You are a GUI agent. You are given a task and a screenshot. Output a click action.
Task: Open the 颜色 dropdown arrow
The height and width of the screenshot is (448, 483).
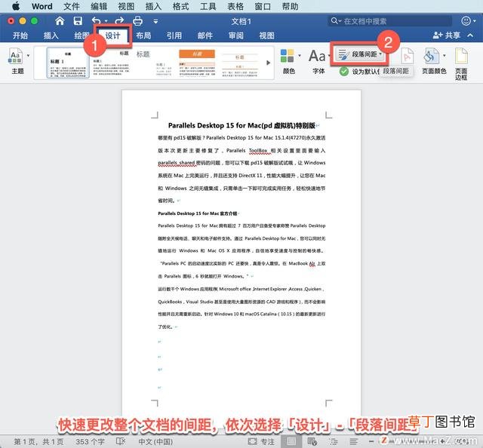click(x=300, y=56)
